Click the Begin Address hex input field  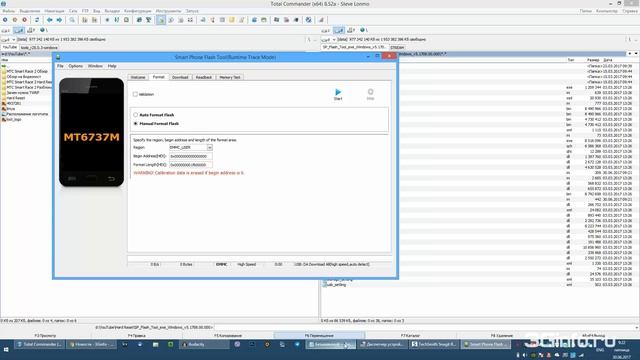pyautogui.click(x=191, y=156)
